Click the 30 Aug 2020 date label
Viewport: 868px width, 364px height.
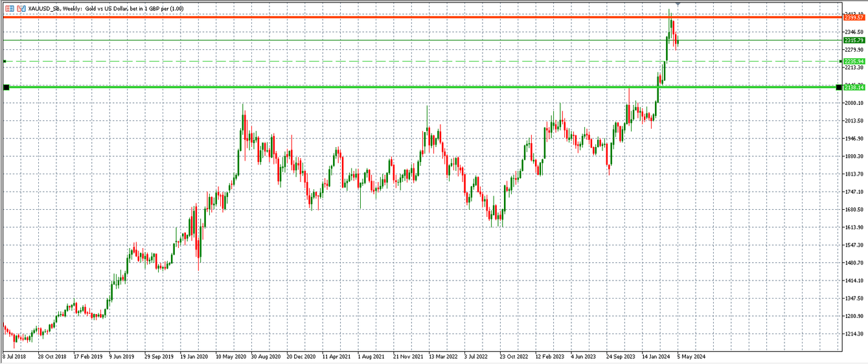click(x=266, y=356)
